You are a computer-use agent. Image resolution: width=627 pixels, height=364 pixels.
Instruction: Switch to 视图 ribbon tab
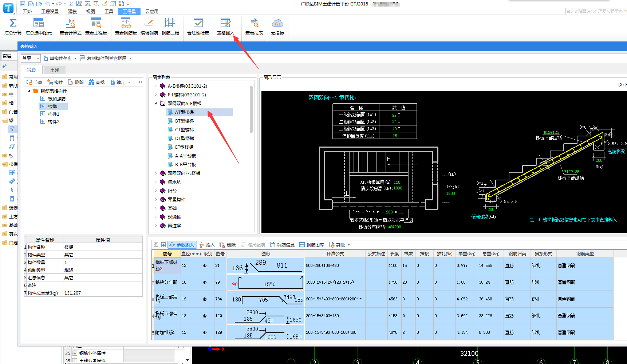[91, 11]
